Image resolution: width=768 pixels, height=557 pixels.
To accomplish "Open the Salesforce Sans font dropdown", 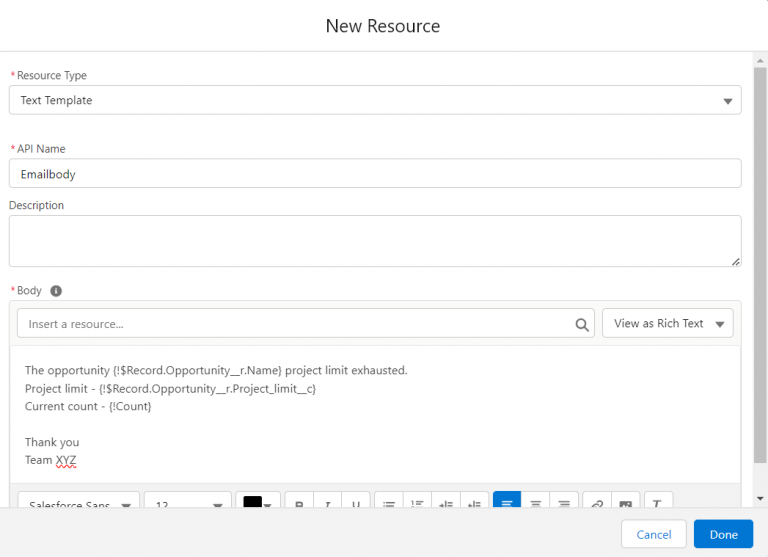I will (79, 504).
